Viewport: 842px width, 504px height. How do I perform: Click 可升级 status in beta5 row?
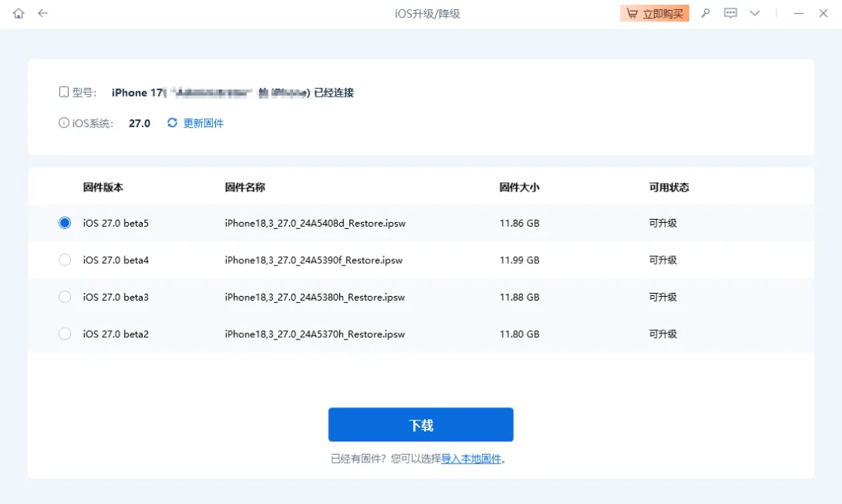[663, 224]
